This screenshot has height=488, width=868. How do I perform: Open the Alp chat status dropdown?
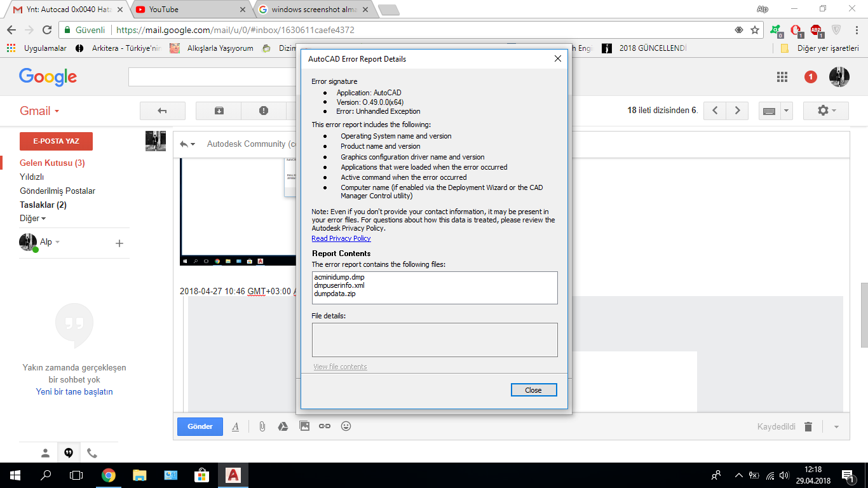50,242
